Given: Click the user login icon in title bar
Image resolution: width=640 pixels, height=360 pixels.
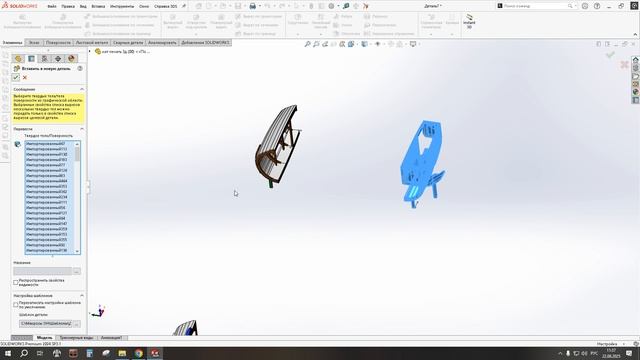Looking at the screenshot, I should coord(585,6).
